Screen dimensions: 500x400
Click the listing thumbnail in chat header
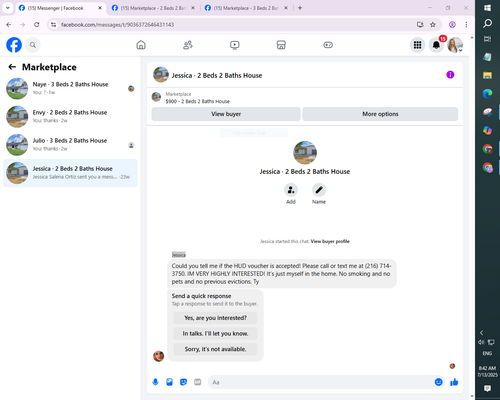coord(161,75)
